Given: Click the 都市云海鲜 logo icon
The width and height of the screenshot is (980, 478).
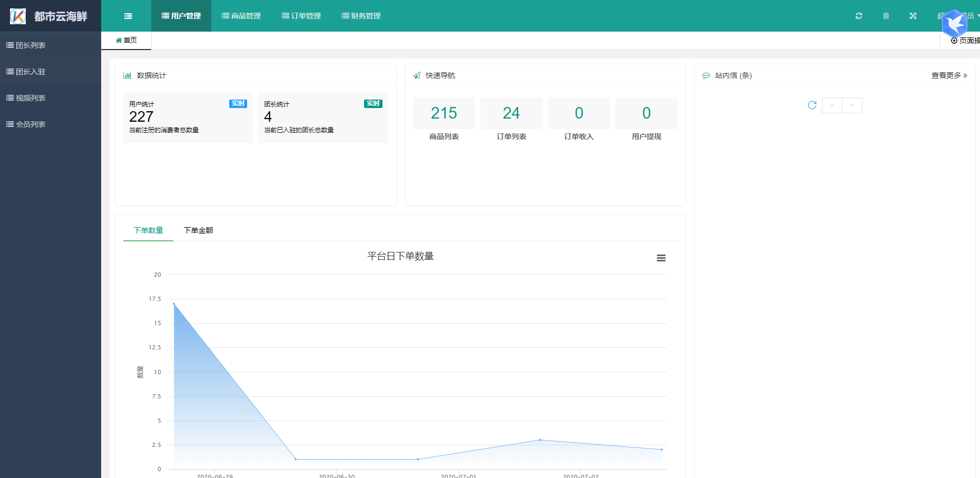Looking at the screenshot, I should coord(18,16).
